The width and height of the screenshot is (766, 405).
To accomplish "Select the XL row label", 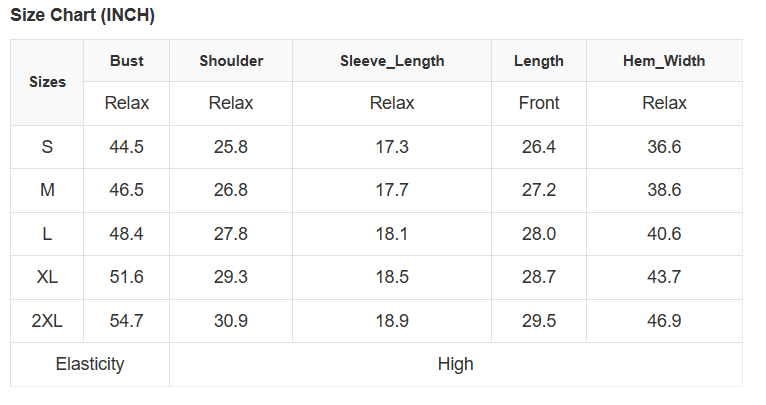I will tap(47, 277).
